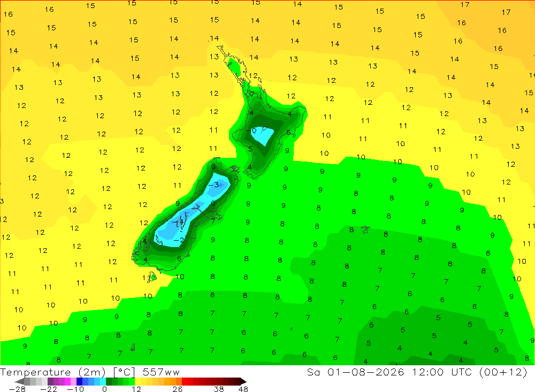535x392 pixels.
Task: Click the dark right arrow of the color scale
Action: point(243,382)
